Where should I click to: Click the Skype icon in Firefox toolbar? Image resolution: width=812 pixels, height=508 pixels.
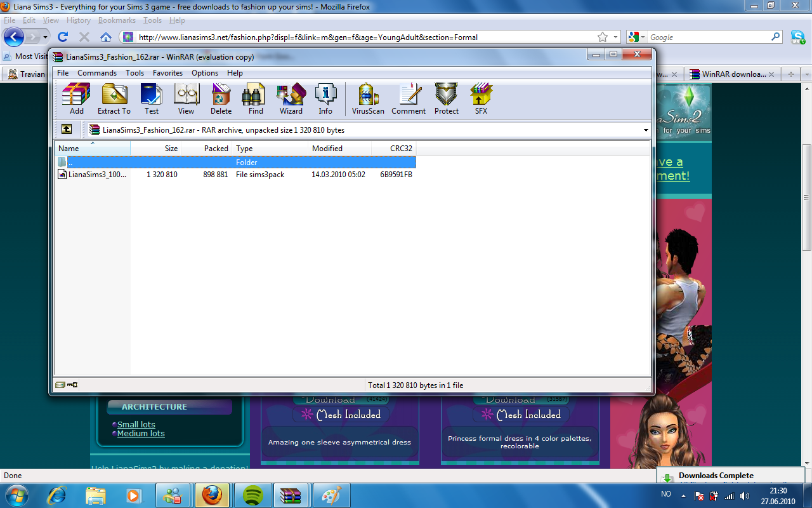[x=797, y=37]
